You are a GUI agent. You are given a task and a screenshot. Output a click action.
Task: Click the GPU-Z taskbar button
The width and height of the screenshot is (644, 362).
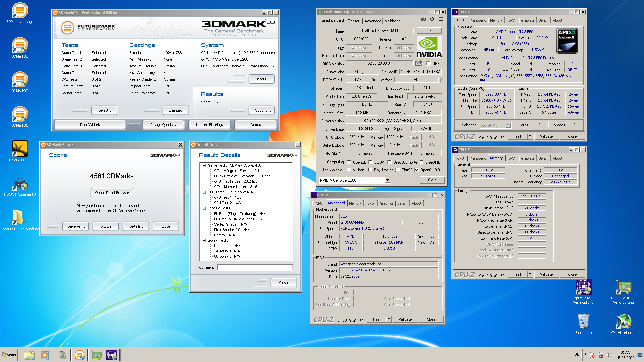tap(96, 355)
